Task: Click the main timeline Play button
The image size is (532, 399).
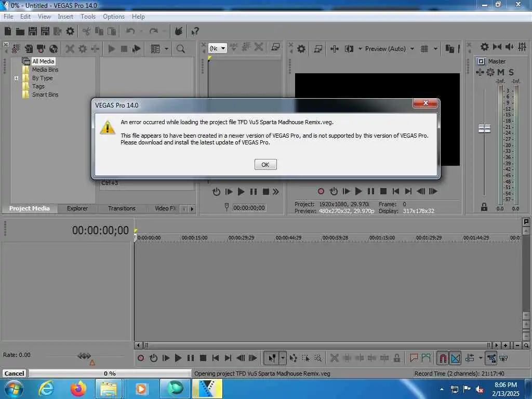Action: (x=178, y=358)
